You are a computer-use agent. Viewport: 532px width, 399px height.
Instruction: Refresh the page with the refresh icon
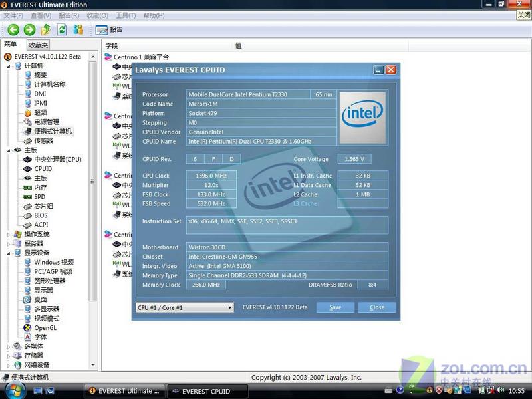click(62, 29)
